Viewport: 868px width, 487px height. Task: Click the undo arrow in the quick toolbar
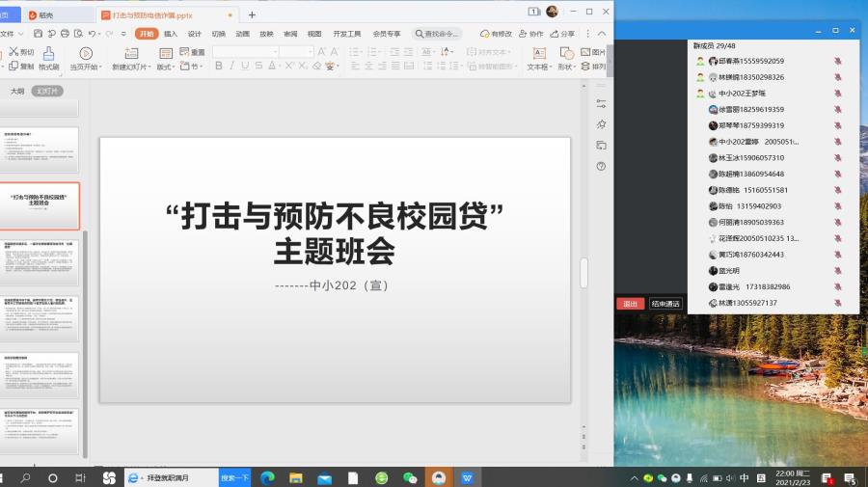pos(89,34)
